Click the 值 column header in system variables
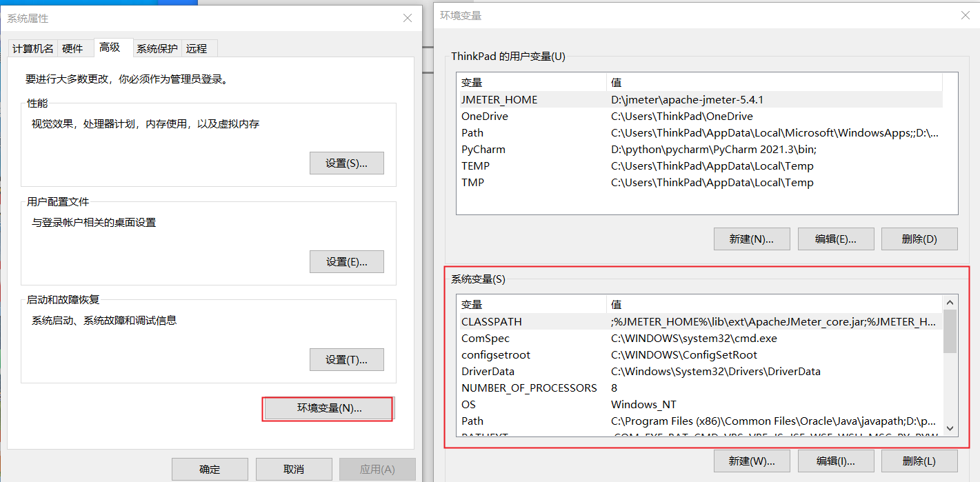The image size is (980, 482). pos(774,304)
